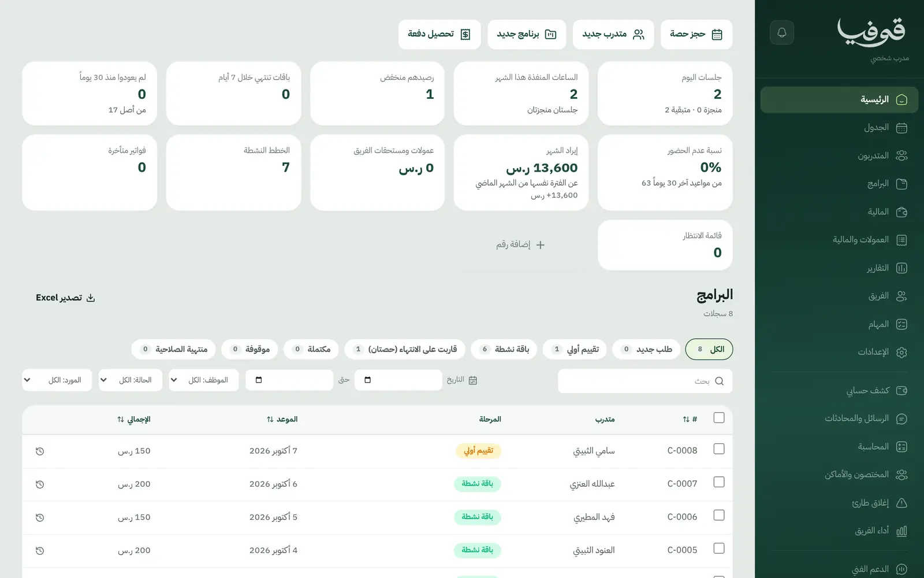Open the notifications bell
The image size is (924, 578).
pyautogui.click(x=782, y=32)
